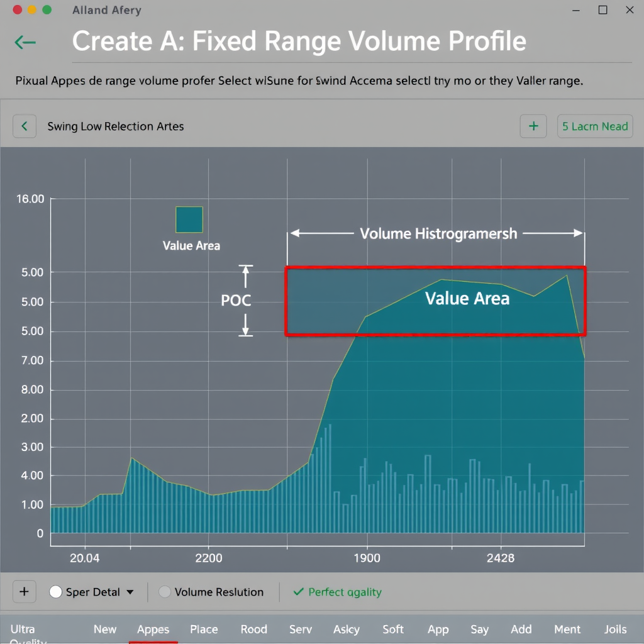Select the Serv tab
The height and width of the screenshot is (644, 644).
tap(301, 630)
